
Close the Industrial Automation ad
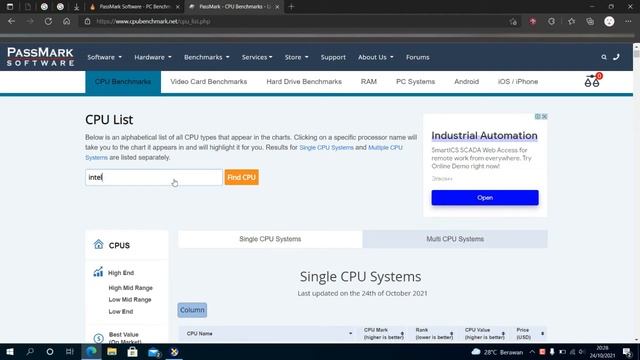[544, 117]
